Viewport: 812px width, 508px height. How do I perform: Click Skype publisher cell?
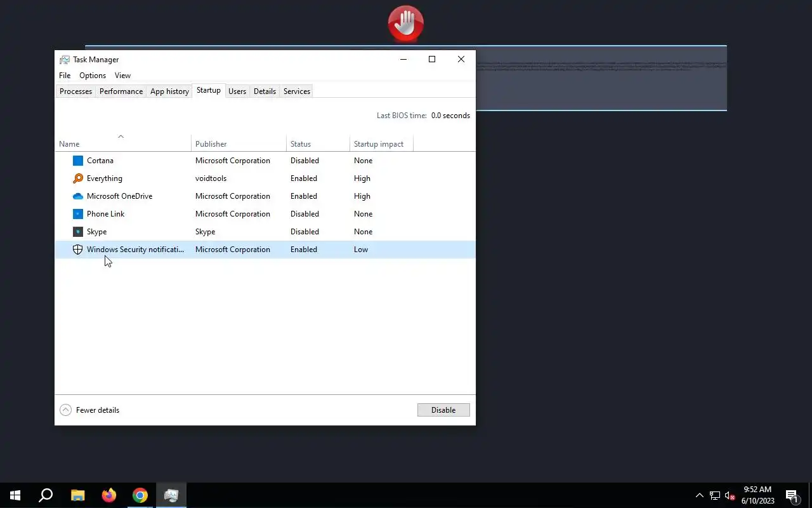tap(205, 232)
